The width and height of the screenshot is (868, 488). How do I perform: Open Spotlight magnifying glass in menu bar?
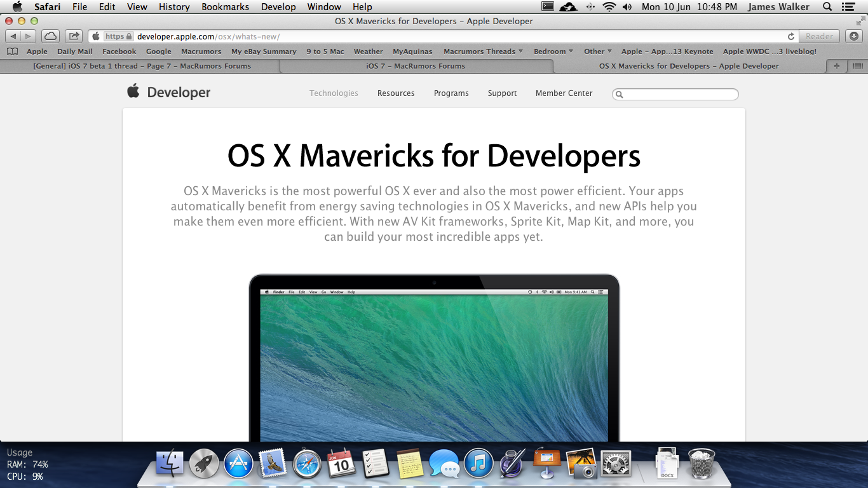pyautogui.click(x=827, y=7)
